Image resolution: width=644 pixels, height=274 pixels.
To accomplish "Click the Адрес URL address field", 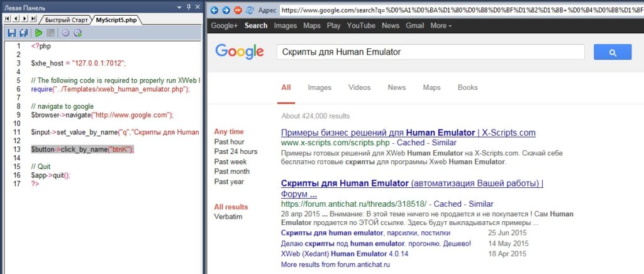I will coord(461,10).
